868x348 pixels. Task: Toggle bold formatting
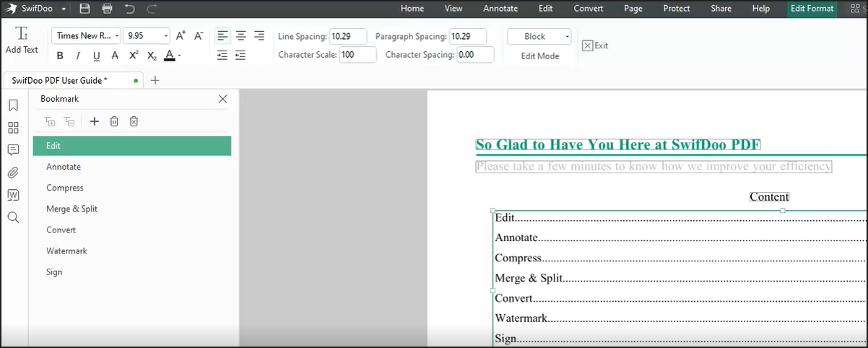pos(60,56)
